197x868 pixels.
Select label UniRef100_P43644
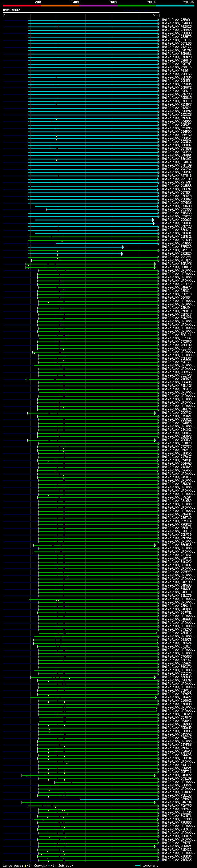(x=176, y=71)
